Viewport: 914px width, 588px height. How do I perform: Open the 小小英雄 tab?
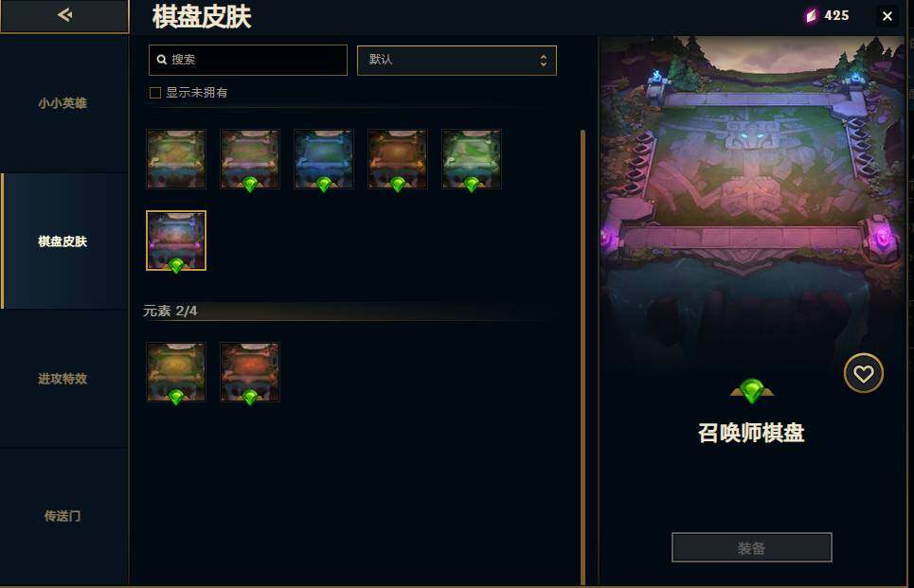[63, 103]
